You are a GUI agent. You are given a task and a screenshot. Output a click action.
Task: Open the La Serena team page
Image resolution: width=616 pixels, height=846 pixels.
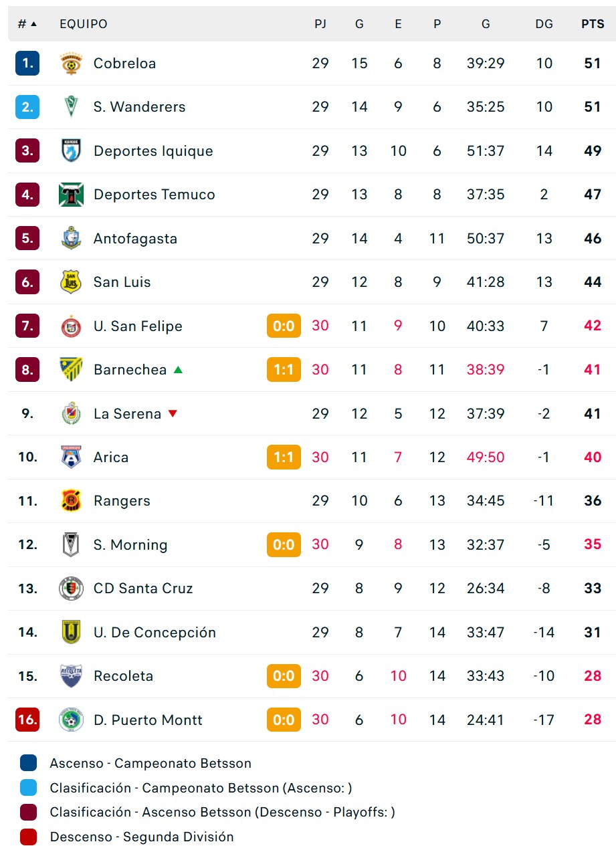click(127, 414)
